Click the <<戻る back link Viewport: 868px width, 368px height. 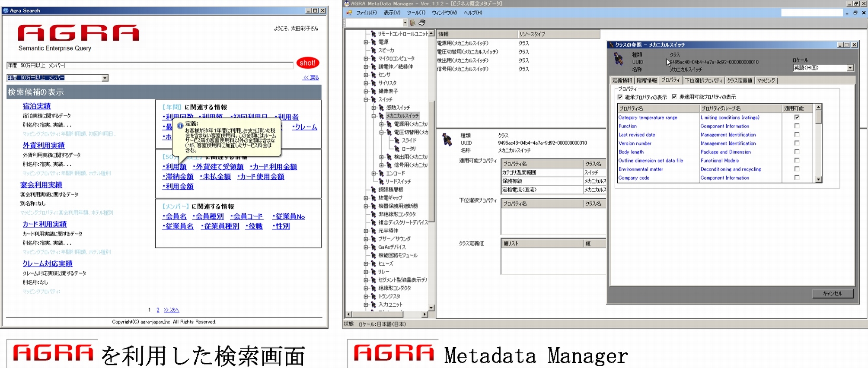coord(311,78)
